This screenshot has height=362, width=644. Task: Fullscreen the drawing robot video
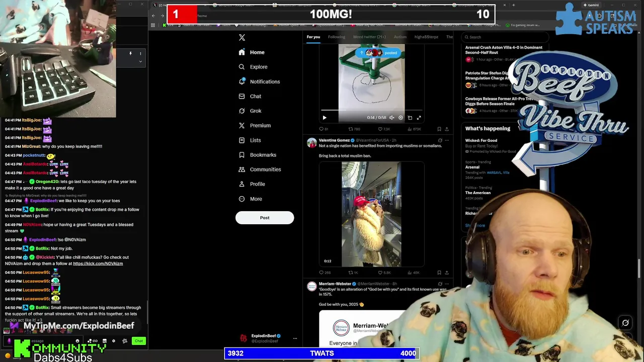click(419, 118)
